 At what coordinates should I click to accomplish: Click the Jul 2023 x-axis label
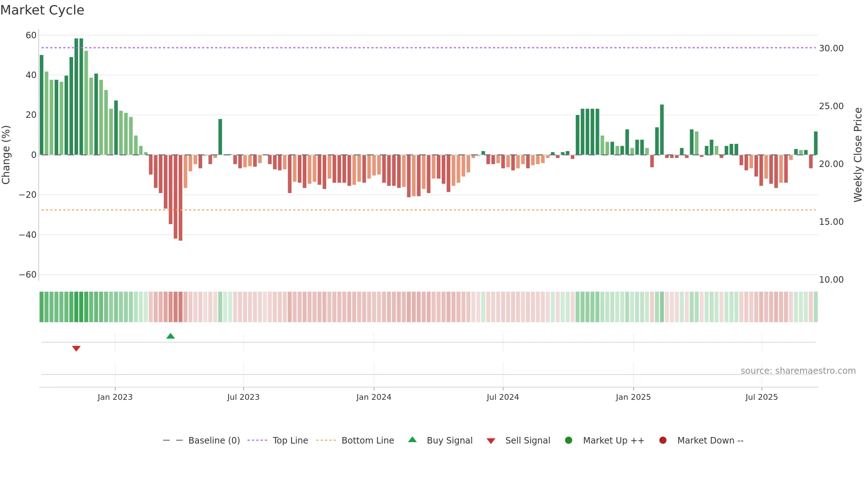pyautogui.click(x=243, y=397)
